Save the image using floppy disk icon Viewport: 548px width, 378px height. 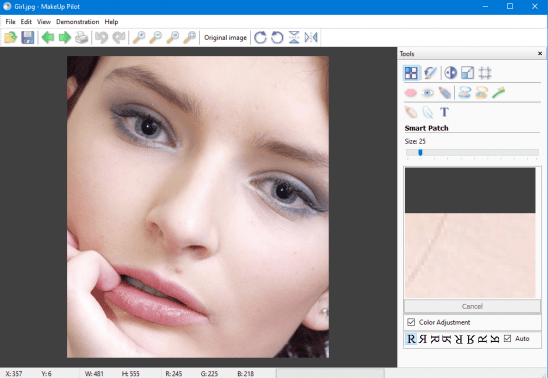28,37
